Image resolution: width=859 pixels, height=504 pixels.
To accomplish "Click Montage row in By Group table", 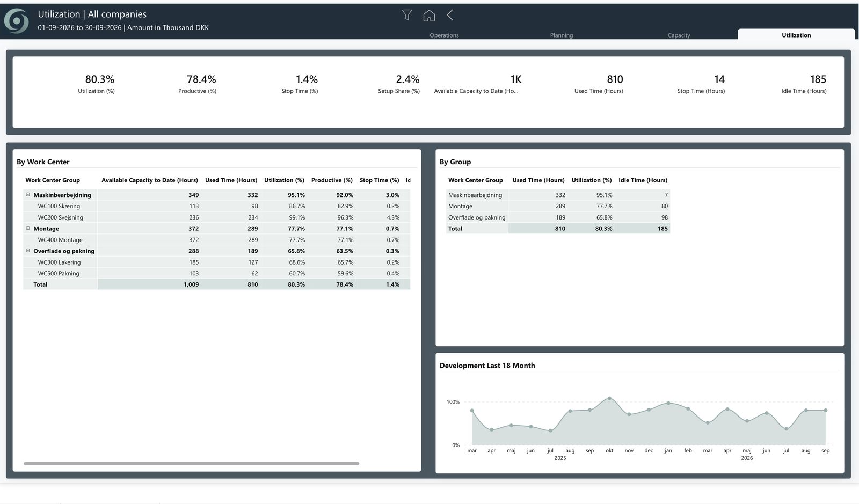I will [558, 206].
